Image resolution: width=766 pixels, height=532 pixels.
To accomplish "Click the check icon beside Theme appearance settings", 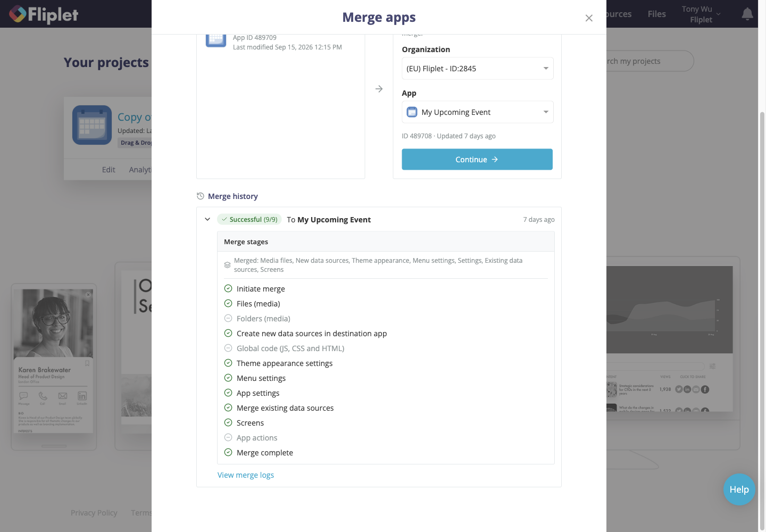I will click(x=228, y=363).
